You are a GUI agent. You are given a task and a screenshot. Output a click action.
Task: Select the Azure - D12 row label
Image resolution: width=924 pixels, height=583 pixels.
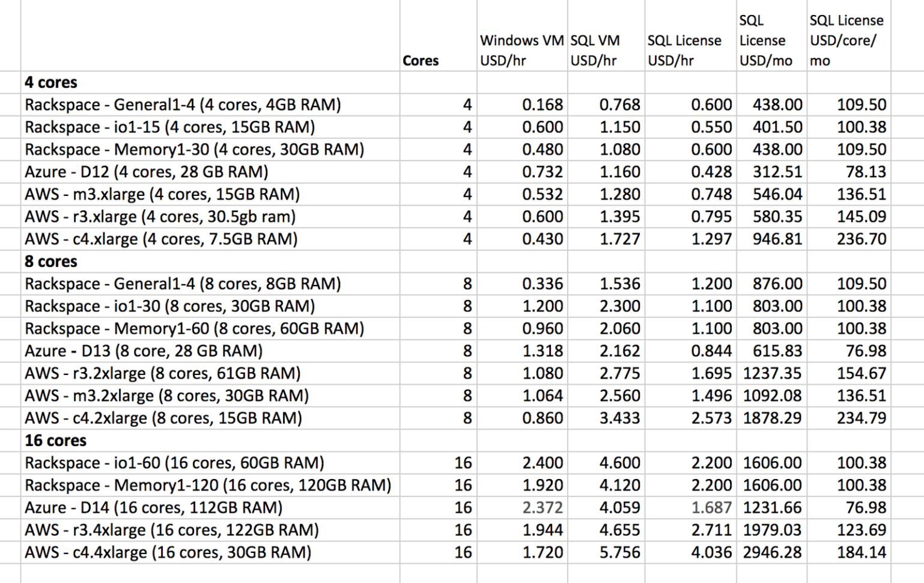coord(144,171)
